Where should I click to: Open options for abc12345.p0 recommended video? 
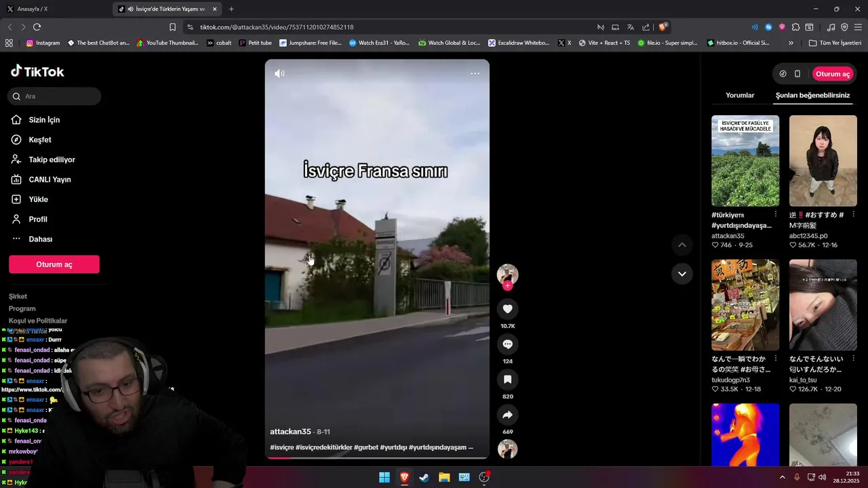854,215
